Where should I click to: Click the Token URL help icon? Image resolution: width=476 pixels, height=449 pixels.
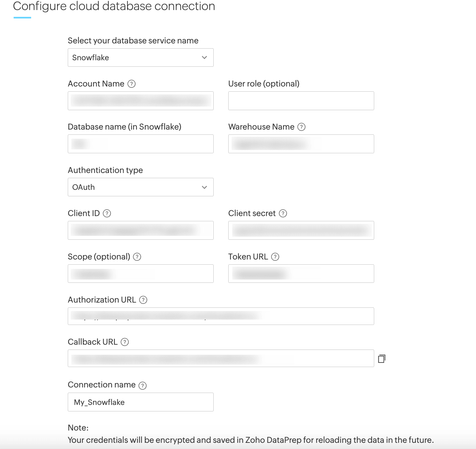pyautogui.click(x=275, y=257)
